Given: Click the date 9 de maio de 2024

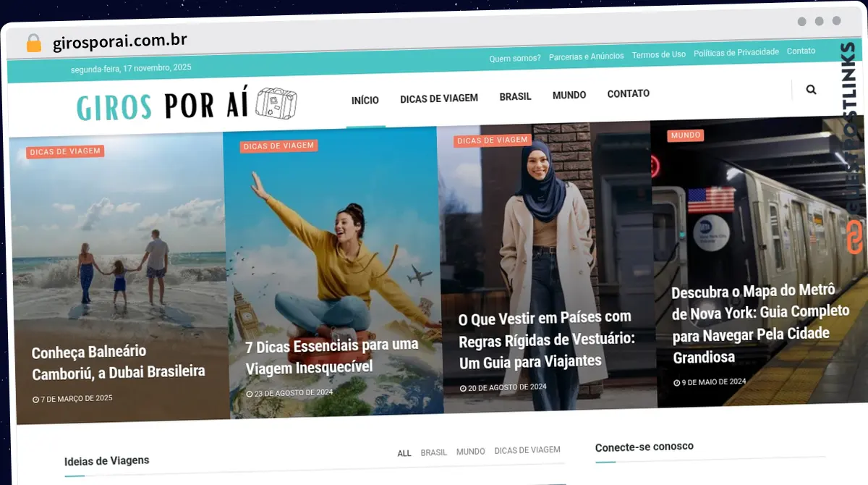Looking at the screenshot, I should 714,381.
